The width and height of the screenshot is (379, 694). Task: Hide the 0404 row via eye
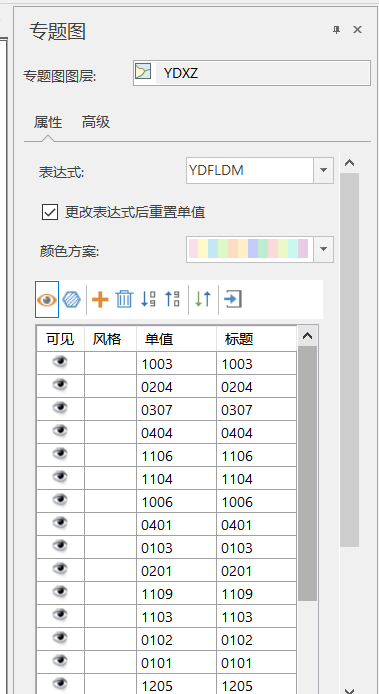click(x=60, y=432)
